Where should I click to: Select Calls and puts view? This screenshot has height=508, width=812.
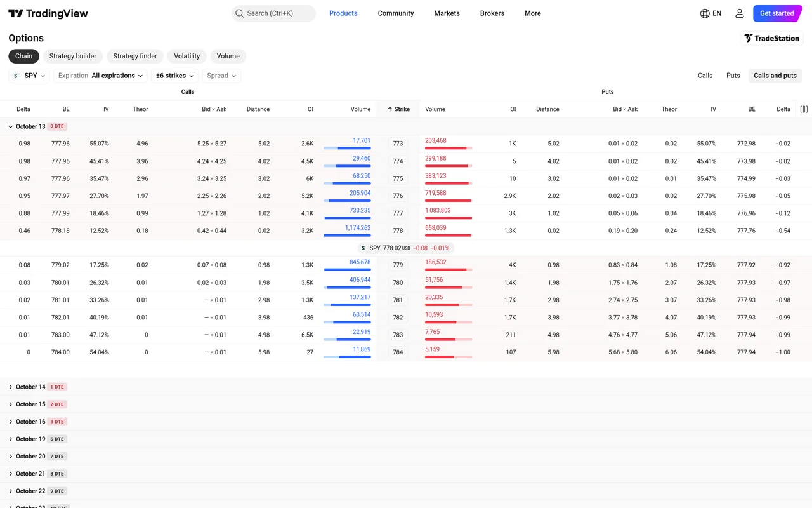tap(775, 76)
